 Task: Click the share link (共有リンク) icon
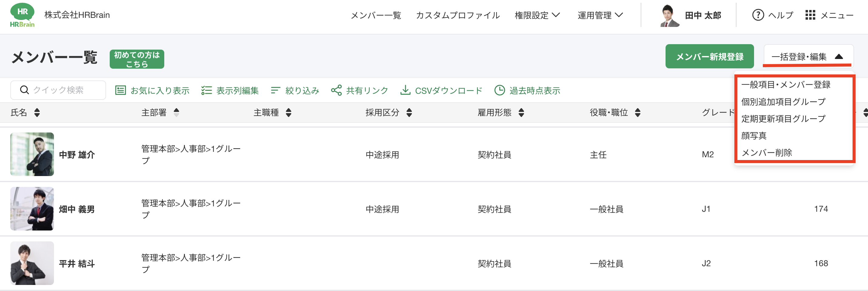click(x=336, y=90)
